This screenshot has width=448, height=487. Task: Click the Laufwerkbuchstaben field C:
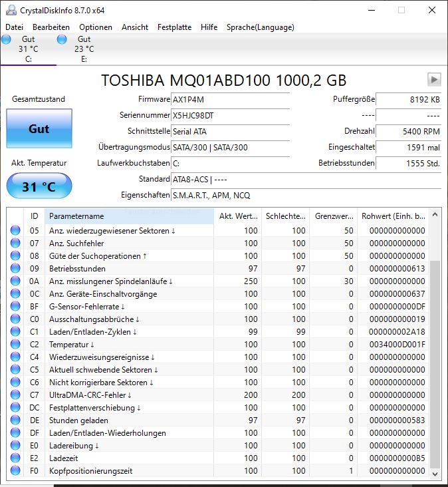(x=230, y=164)
